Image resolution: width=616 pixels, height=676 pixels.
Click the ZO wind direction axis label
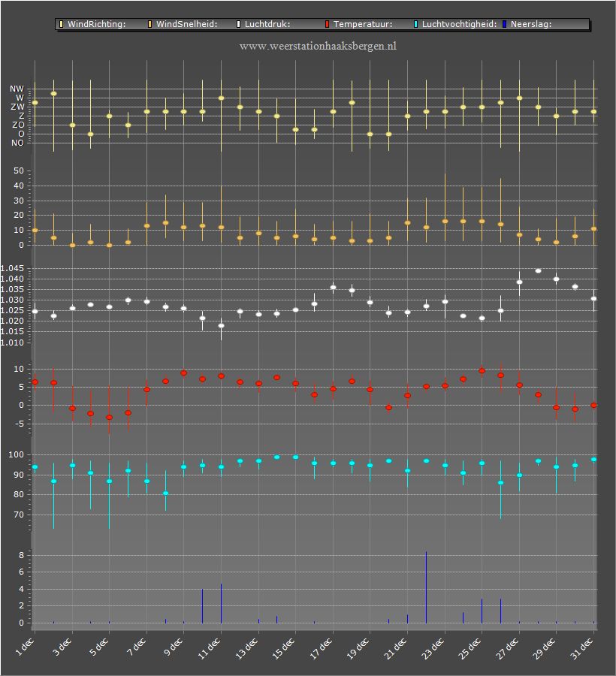[18, 125]
